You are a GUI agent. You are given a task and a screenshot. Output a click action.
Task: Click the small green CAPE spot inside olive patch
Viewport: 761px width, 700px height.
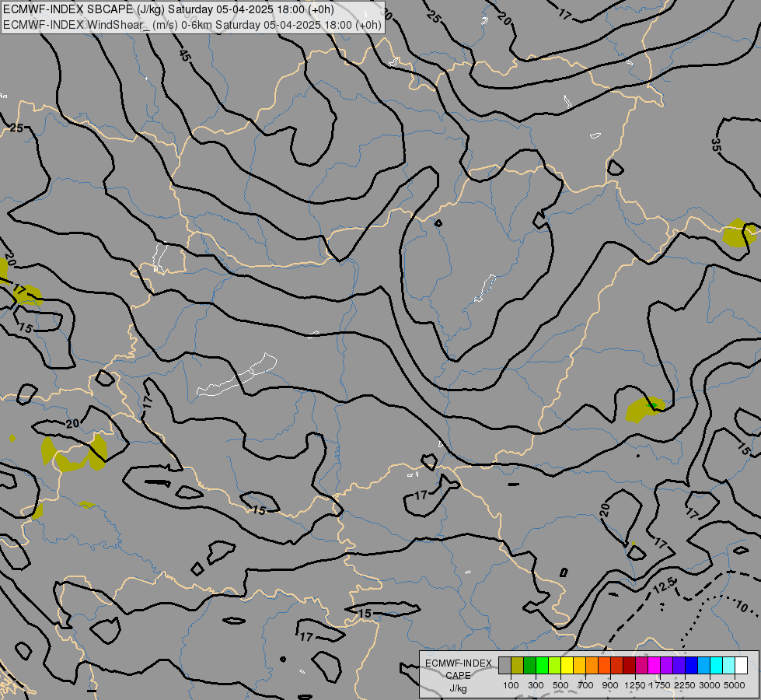click(x=653, y=404)
